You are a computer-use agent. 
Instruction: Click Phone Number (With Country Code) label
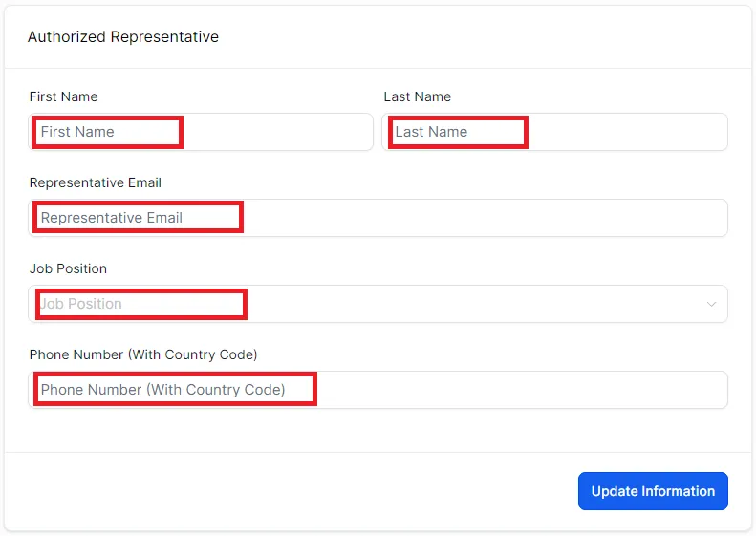pos(143,354)
